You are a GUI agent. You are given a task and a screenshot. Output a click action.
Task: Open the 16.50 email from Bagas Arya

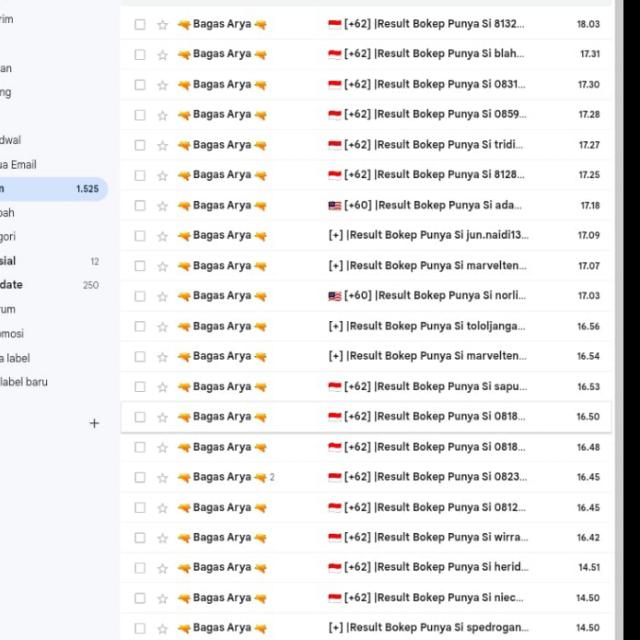pos(428,417)
